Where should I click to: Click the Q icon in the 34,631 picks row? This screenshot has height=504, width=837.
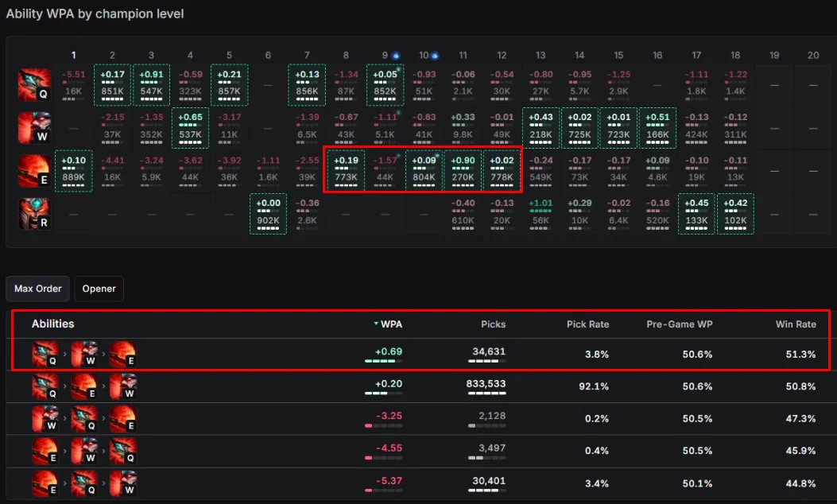click(x=45, y=354)
